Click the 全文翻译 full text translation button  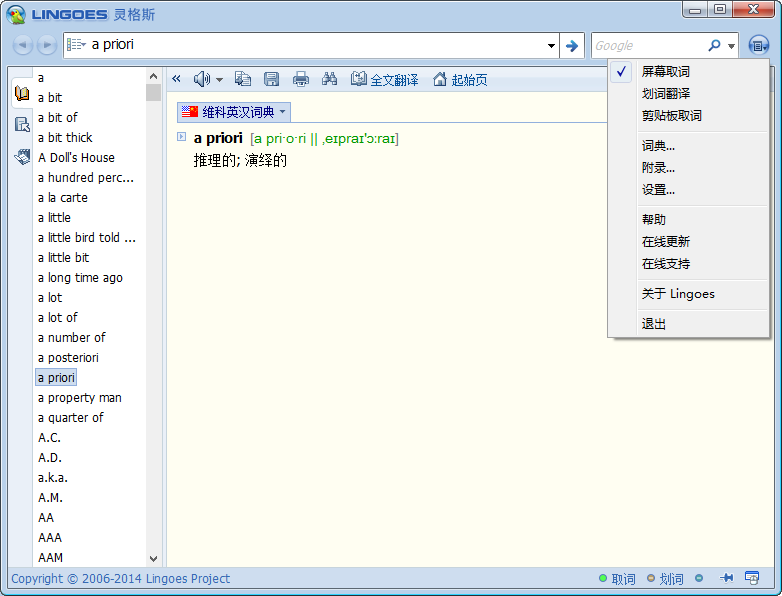click(384, 79)
